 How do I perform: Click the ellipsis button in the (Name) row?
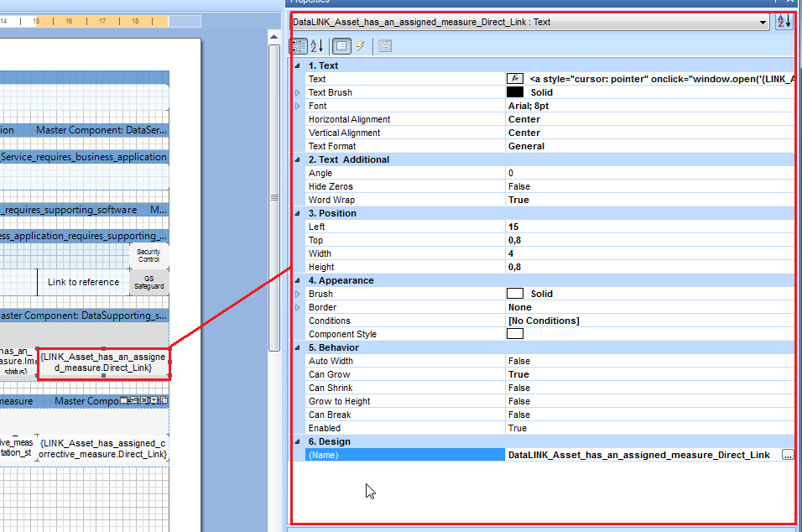788,455
